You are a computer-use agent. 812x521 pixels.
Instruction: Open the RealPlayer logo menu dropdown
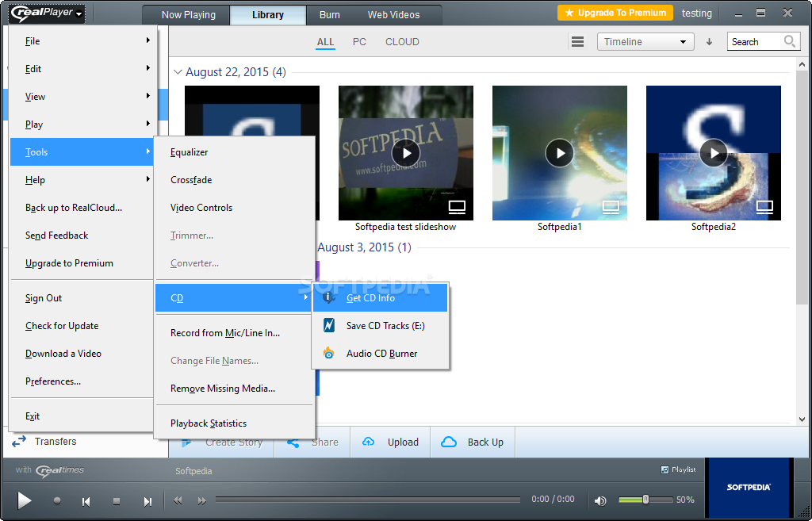tap(47, 13)
